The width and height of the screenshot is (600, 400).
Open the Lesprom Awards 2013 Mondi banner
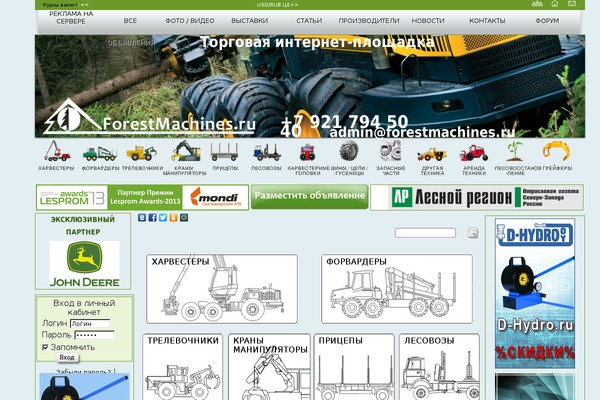142,197
